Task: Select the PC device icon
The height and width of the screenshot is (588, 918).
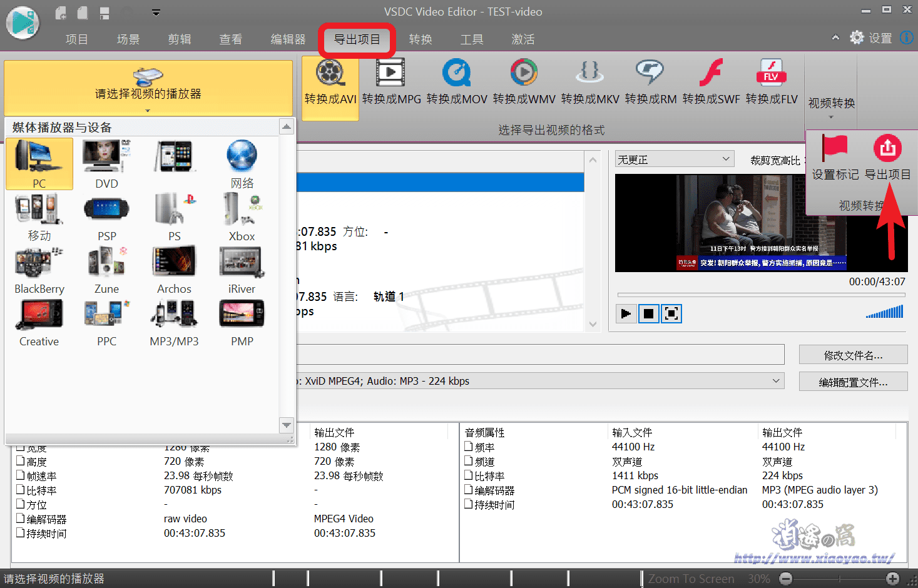Action: tap(39, 163)
